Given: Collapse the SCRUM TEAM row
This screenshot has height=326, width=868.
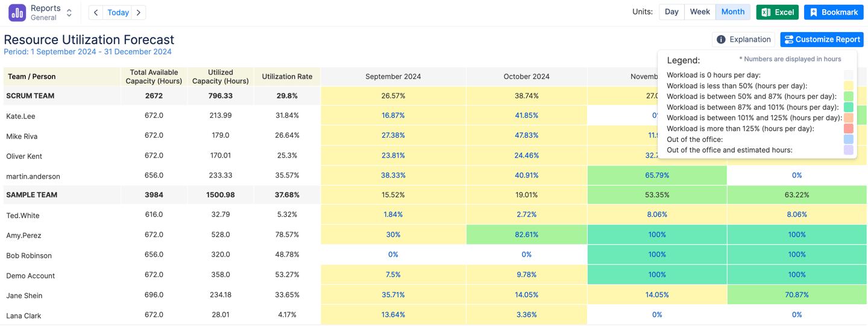Looking at the screenshot, I should 30,96.
